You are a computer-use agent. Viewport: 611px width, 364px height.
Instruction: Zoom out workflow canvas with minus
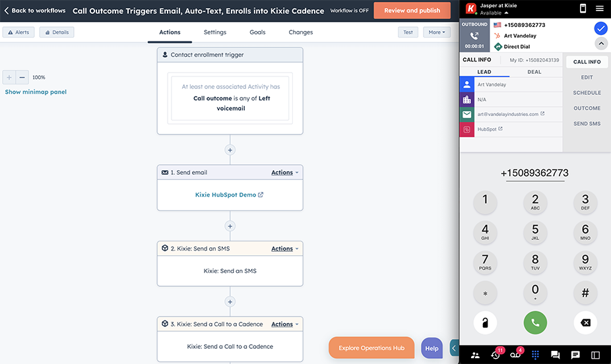22,77
